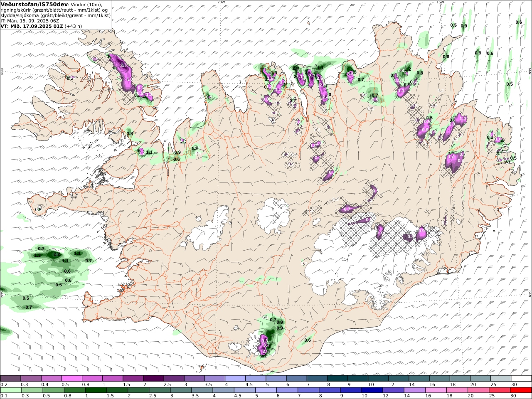
Task: Click the 0.4 label on the purple scale
Action: pyautogui.click(x=45, y=384)
